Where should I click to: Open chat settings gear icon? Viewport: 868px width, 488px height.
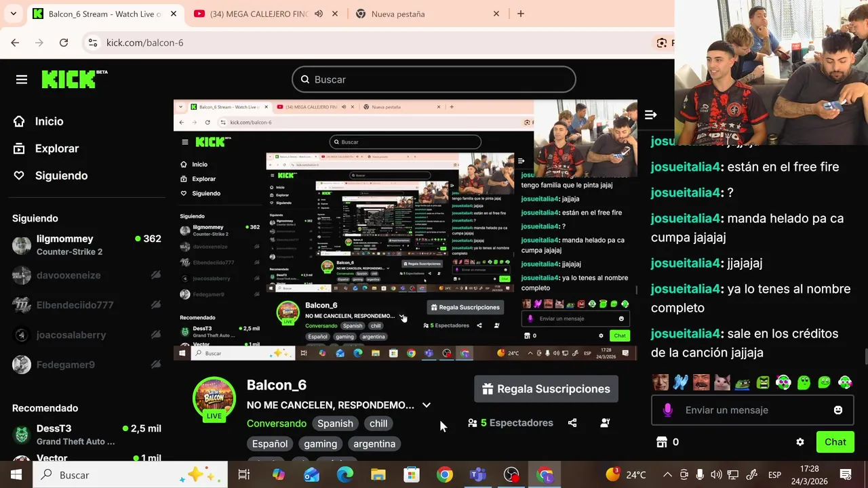coord(800,442)
